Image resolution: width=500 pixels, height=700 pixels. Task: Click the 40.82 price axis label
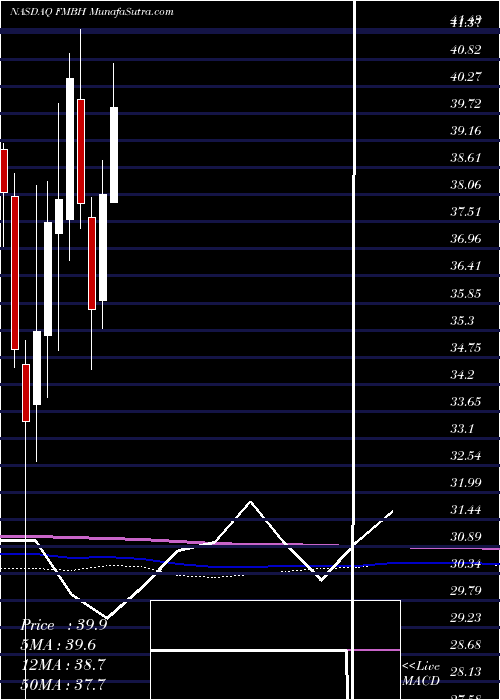(465, 50)
